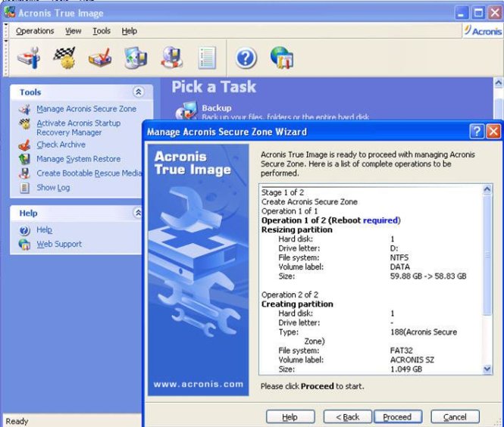
Task: Click the operations list scroll down arrow
Action: (487, 369)
